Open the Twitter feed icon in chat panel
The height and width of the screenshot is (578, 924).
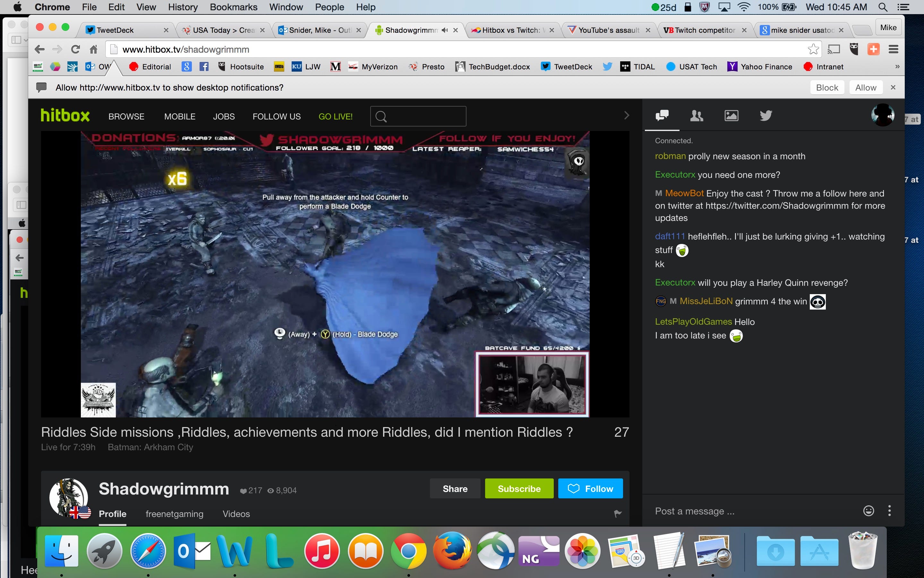766,116
